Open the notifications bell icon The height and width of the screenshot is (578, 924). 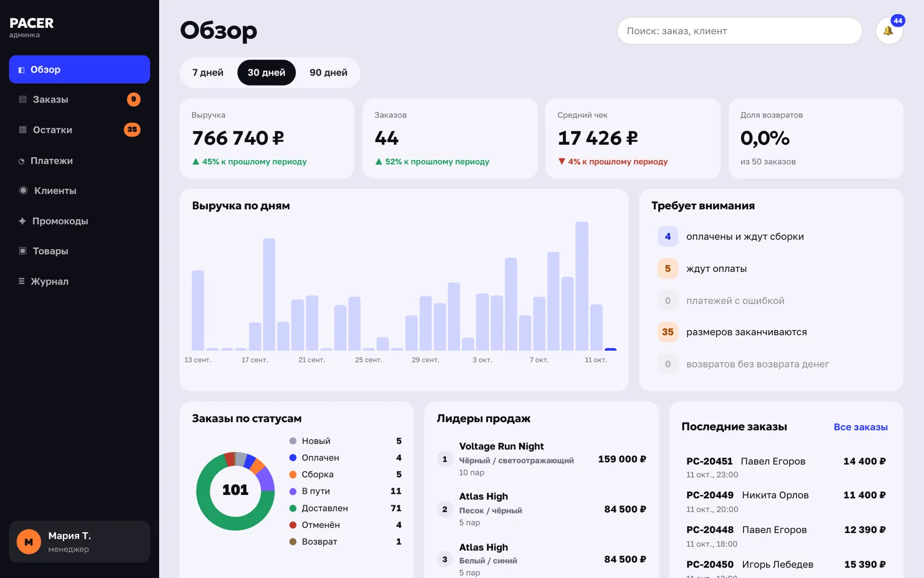(x=888, y=31)
